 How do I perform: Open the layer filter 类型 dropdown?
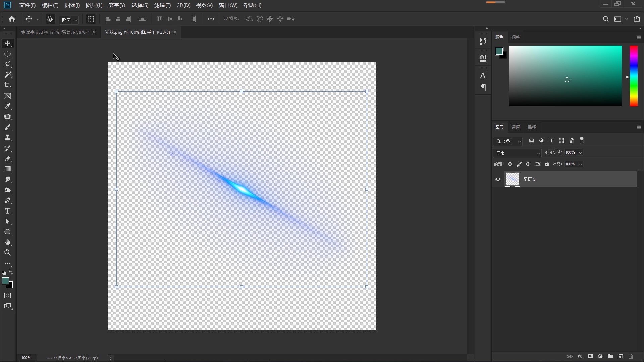point(508,141)
